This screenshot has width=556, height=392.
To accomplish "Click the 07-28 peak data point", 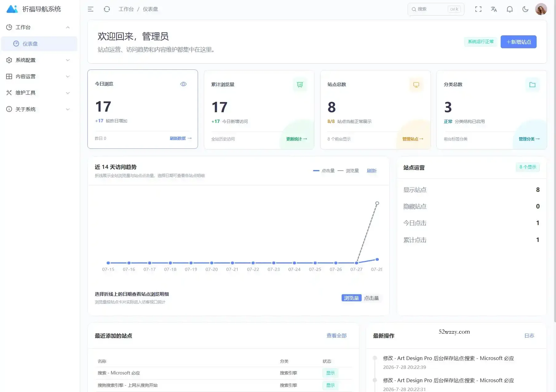I will (x=377, y=203).
